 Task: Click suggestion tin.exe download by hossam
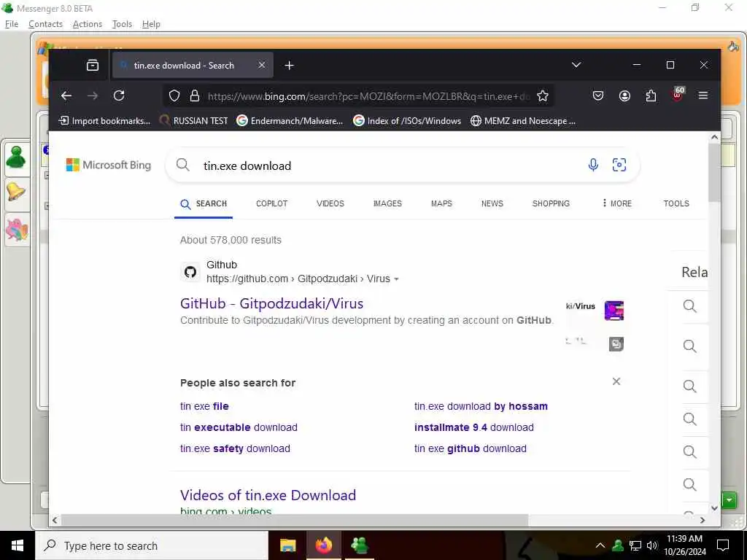481,406
